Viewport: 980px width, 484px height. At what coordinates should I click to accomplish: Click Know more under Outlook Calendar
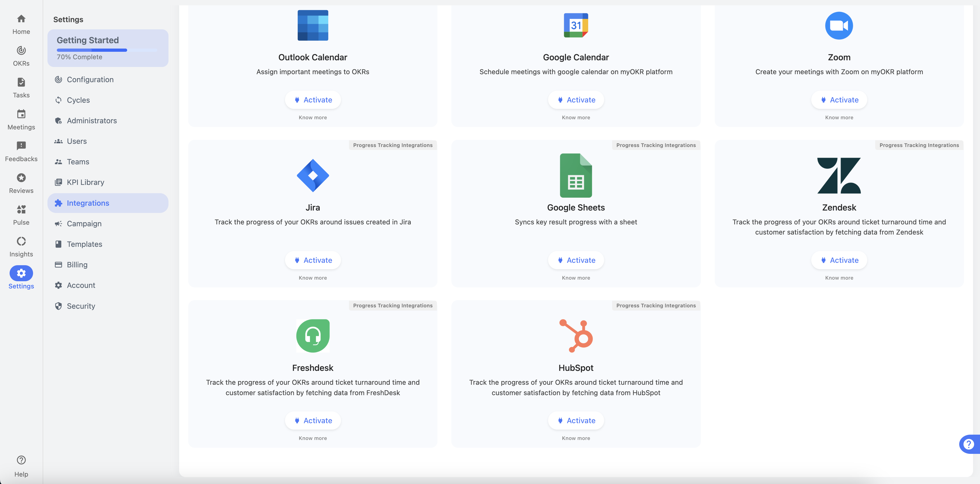(313, 118)
